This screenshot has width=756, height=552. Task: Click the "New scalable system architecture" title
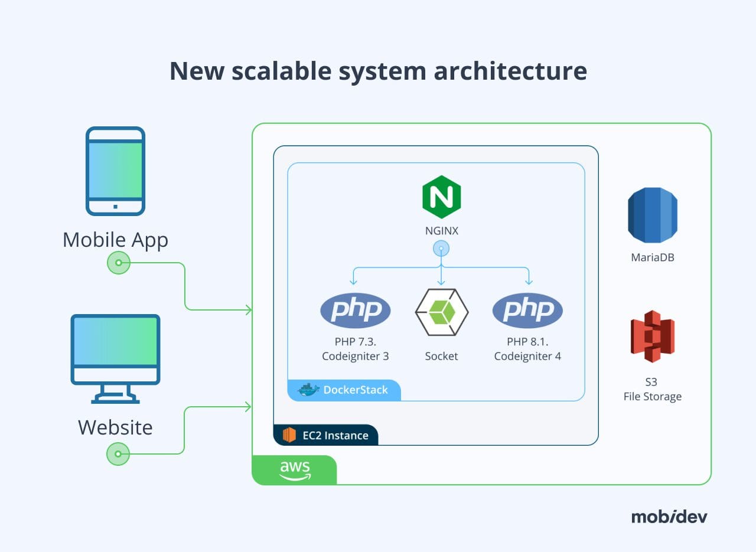point(378,71)
